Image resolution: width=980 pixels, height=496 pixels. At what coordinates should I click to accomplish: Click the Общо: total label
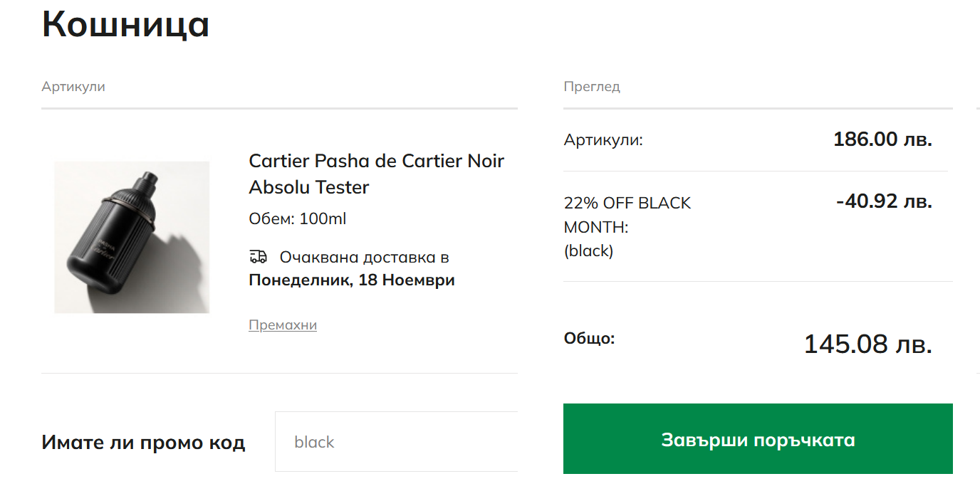click(589, 338)
